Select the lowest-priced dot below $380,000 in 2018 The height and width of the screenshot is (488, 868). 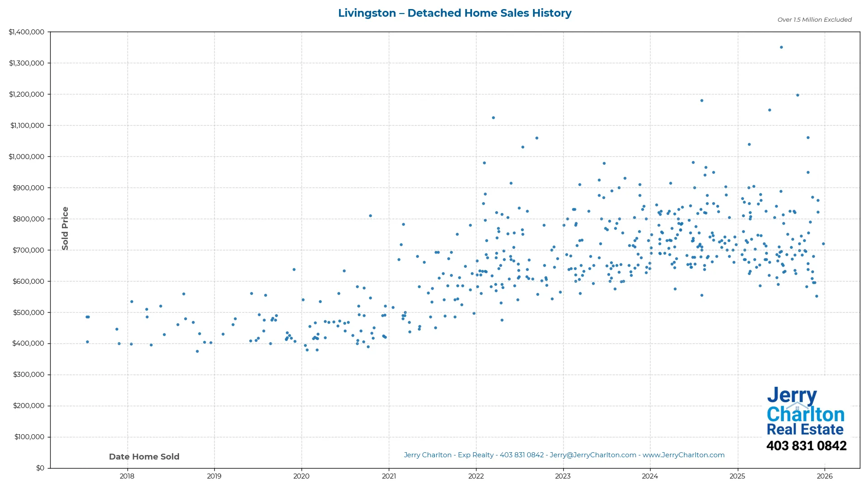click(197, 351)
